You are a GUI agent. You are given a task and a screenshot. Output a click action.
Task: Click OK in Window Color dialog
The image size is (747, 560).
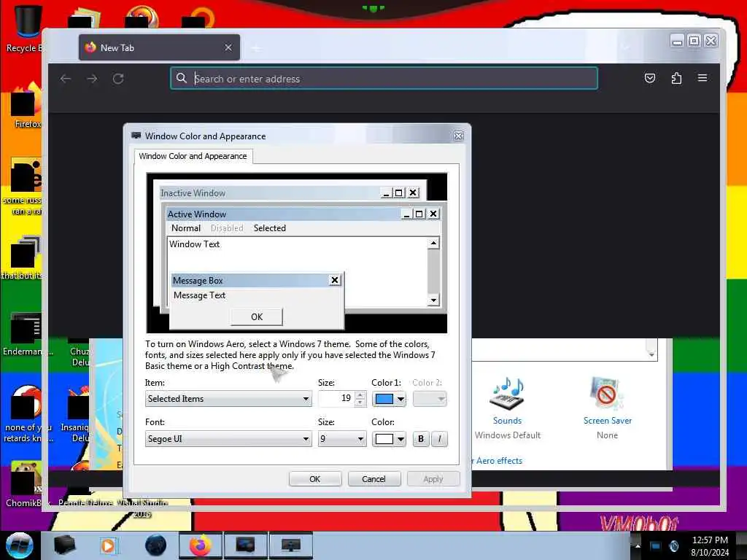coord(315,478)
